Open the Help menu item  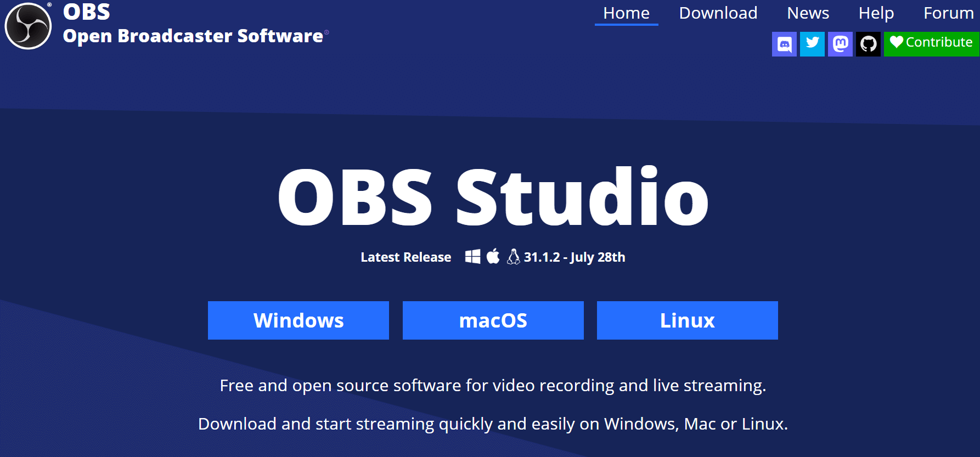tap(876, 13)
